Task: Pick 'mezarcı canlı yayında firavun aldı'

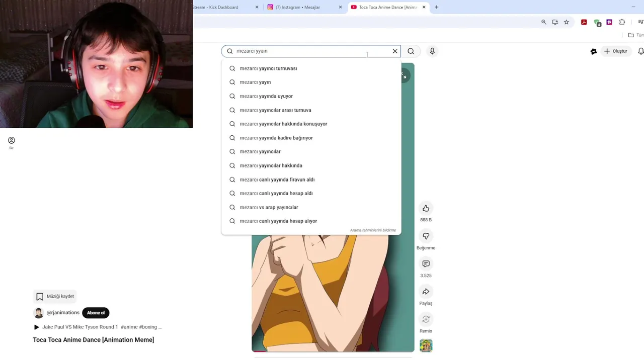Action: coord(311,179)
